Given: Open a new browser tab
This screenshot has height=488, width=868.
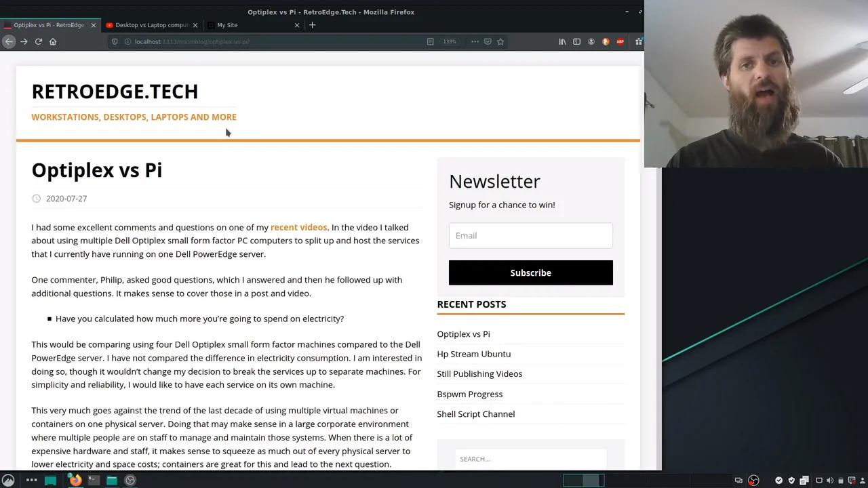Looking at the screenshot, I should click(312, 25).
